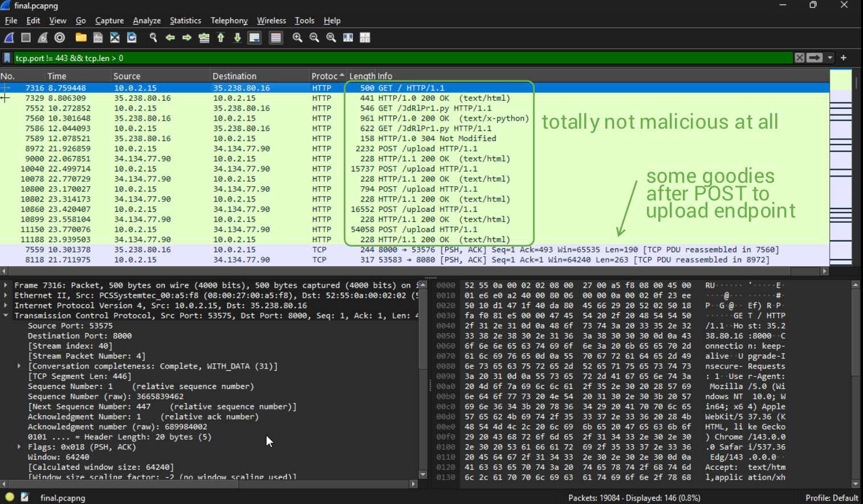Image resolution: width=863 pixels, height=504 pixels.
Task: Open the Analyze menu
Action: pyautogui.click(x=146, y=21)
